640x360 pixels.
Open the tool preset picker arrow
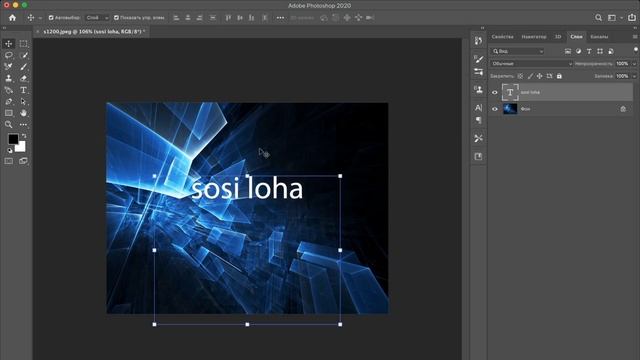pyautogui.click(x=40, y=18)
